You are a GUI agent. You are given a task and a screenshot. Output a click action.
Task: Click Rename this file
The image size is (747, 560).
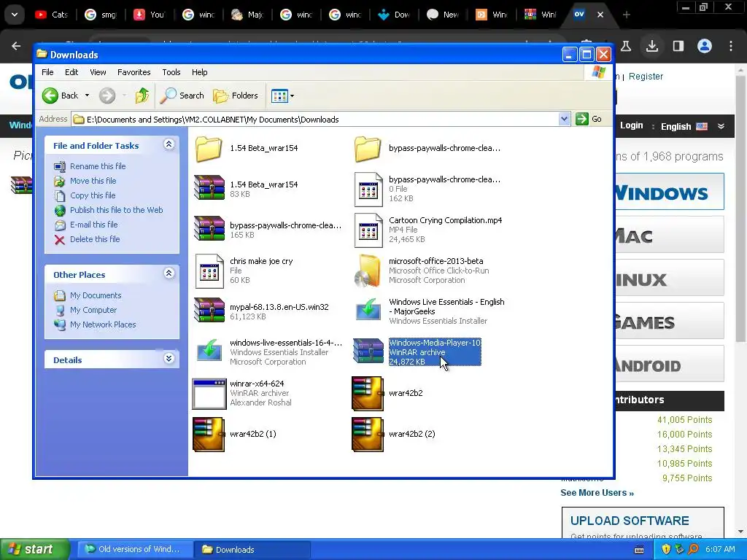(x=98, y=166)
